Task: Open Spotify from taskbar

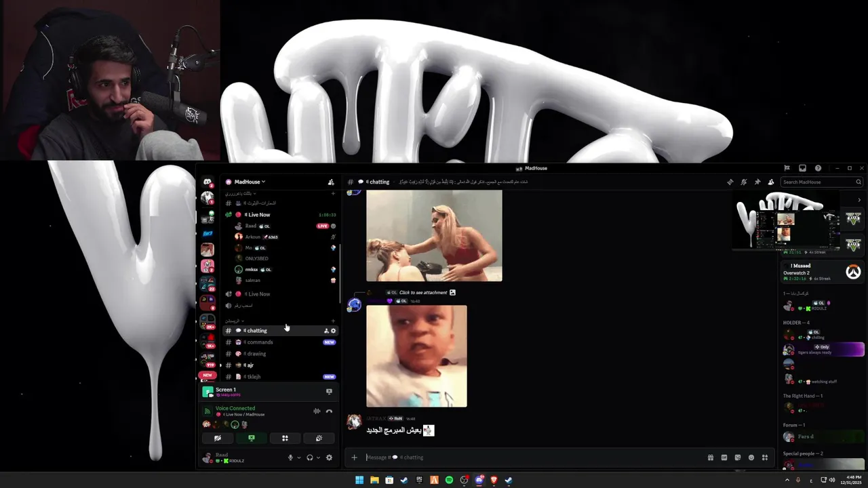Action: coord(449,480)
